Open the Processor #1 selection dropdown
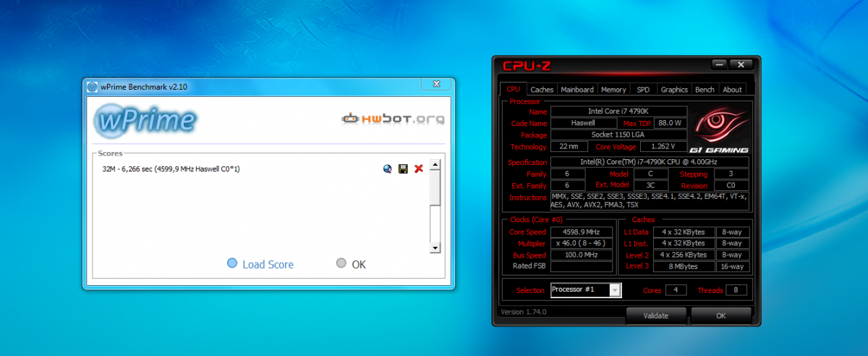The width and height of the screenshot is (868, 356). pos(585,290)
